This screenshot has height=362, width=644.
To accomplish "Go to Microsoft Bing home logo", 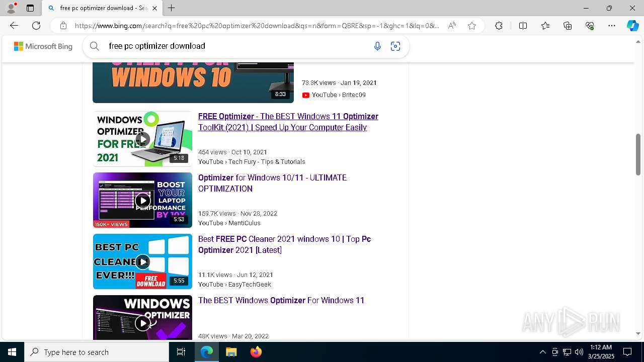I will pyautogui.click(x=43, y=46).
